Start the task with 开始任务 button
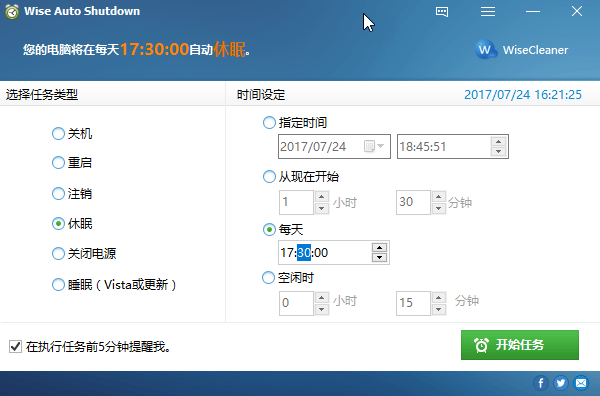This screenshot has height=396, width=600. (520, 345)
